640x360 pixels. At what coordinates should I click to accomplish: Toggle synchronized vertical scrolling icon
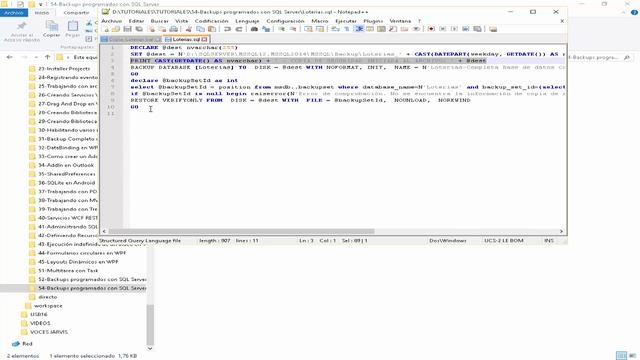[308, 29]
